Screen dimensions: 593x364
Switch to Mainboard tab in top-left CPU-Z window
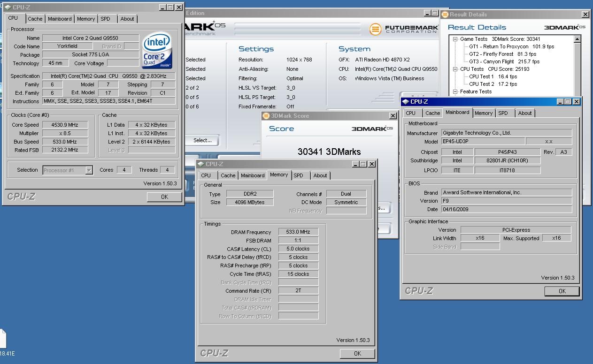coord(60,19)
